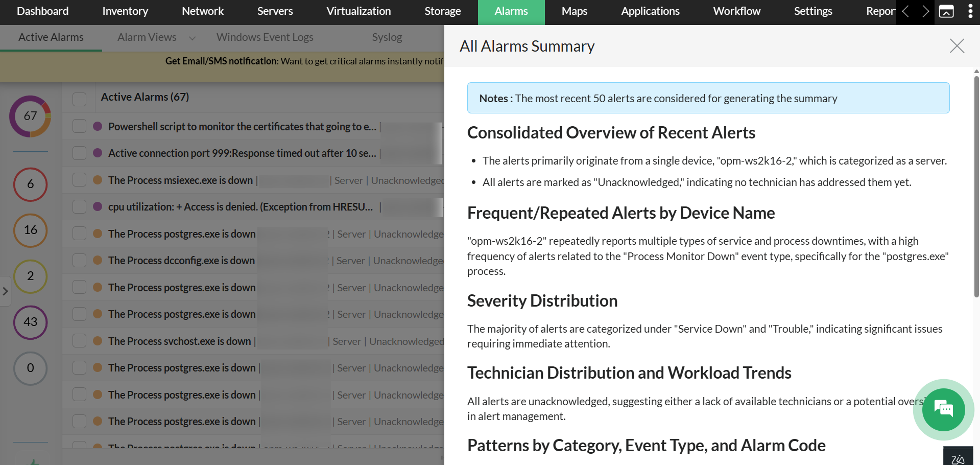Expand the Alarm Views dropdown arrow
980x465 pixels.
coord(192,38)
